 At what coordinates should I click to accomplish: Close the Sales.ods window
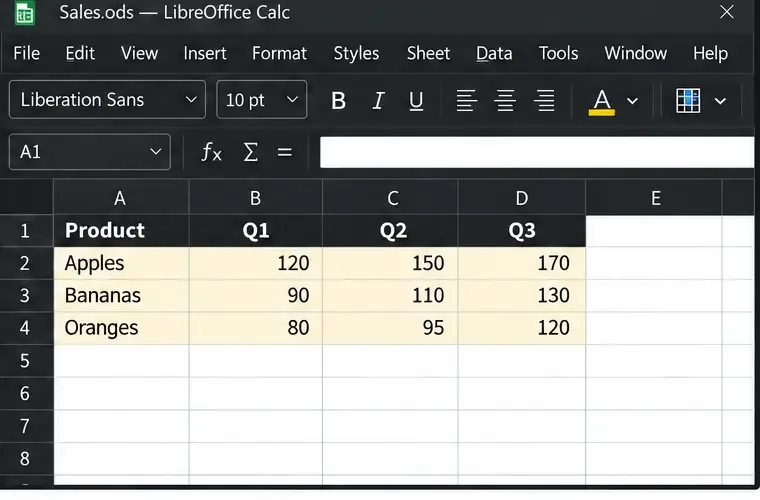[727, 12]
